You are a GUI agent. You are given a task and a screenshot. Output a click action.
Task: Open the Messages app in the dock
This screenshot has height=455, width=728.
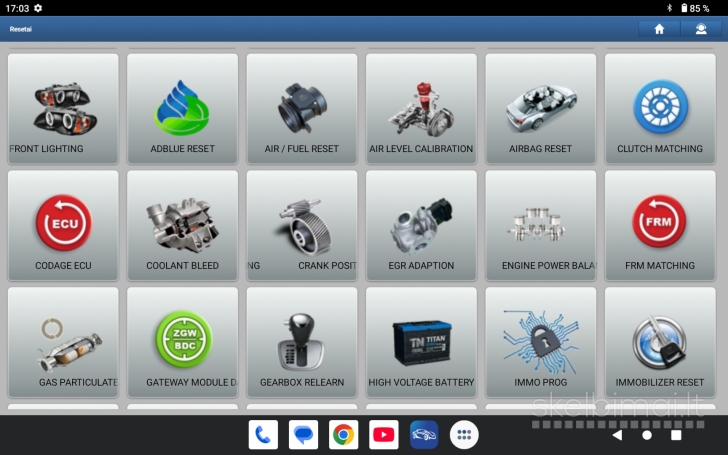tap(303, 435)
